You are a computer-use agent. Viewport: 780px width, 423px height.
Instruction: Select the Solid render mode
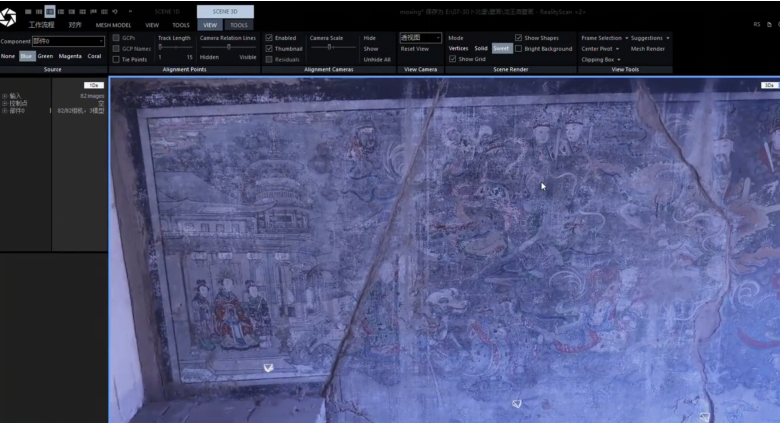coord(481,48)
